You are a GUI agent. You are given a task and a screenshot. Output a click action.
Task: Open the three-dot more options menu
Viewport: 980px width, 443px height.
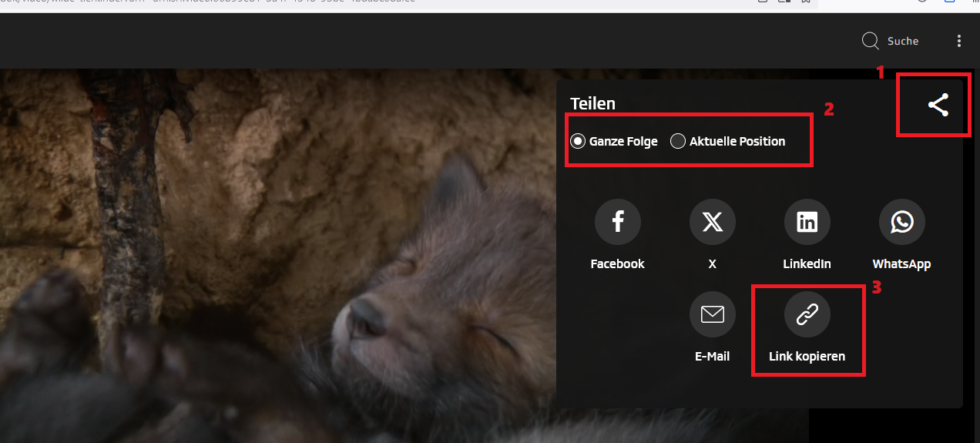959,41
